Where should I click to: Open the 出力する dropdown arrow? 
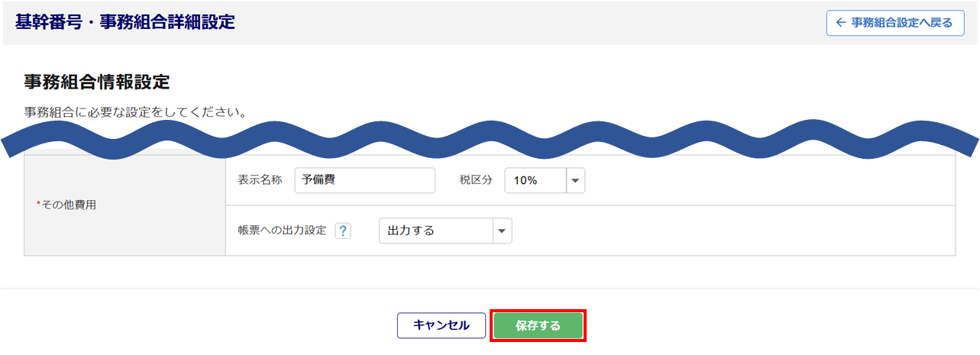coord(502,231)
